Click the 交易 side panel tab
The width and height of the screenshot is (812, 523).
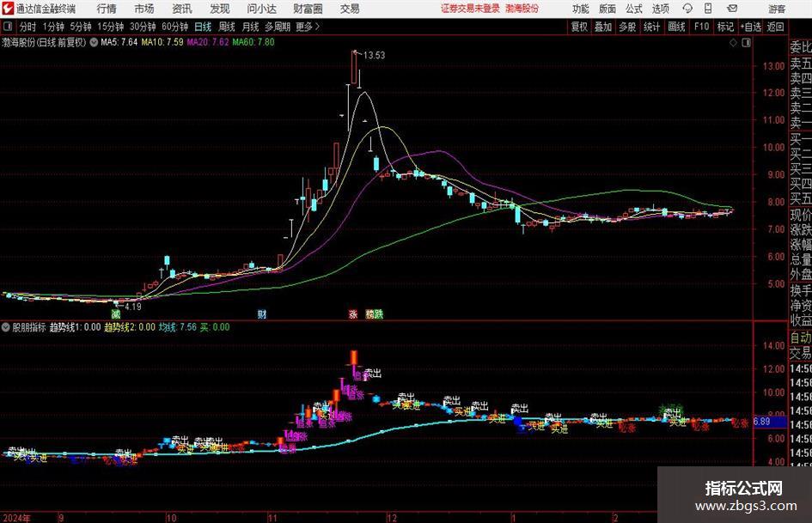[801, 353]
